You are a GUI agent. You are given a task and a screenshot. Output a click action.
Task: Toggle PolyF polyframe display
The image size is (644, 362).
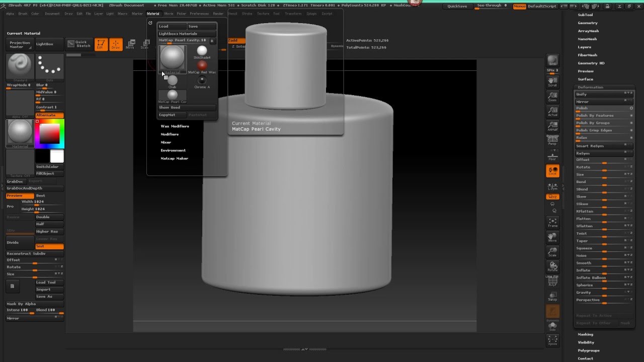552,282
